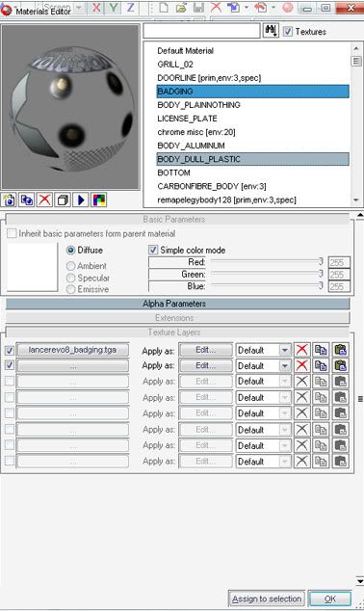Screen dimensions: 364x611
Task: Click the colorful checker background icon
Action: pyautogui.click(x=99, y=200)
